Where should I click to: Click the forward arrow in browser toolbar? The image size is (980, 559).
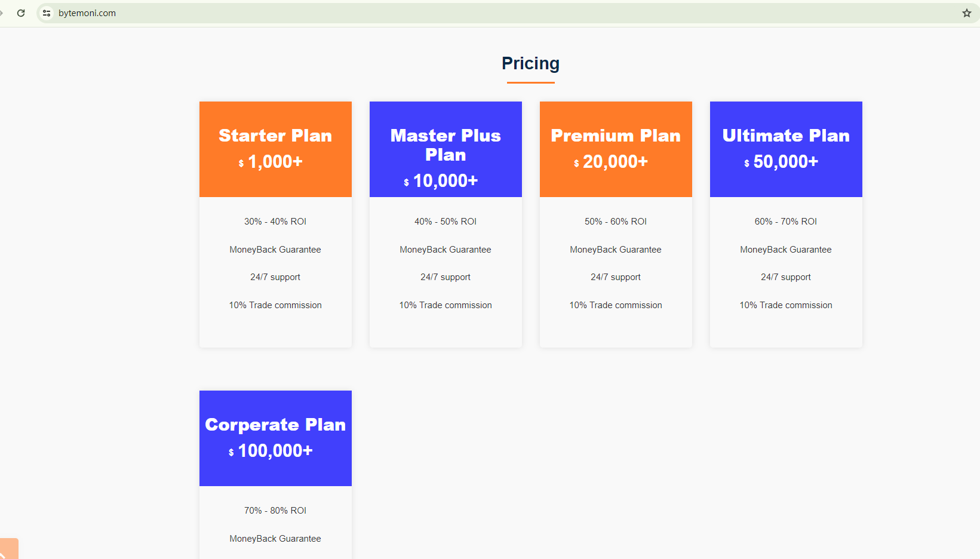(x=2, y=13)
